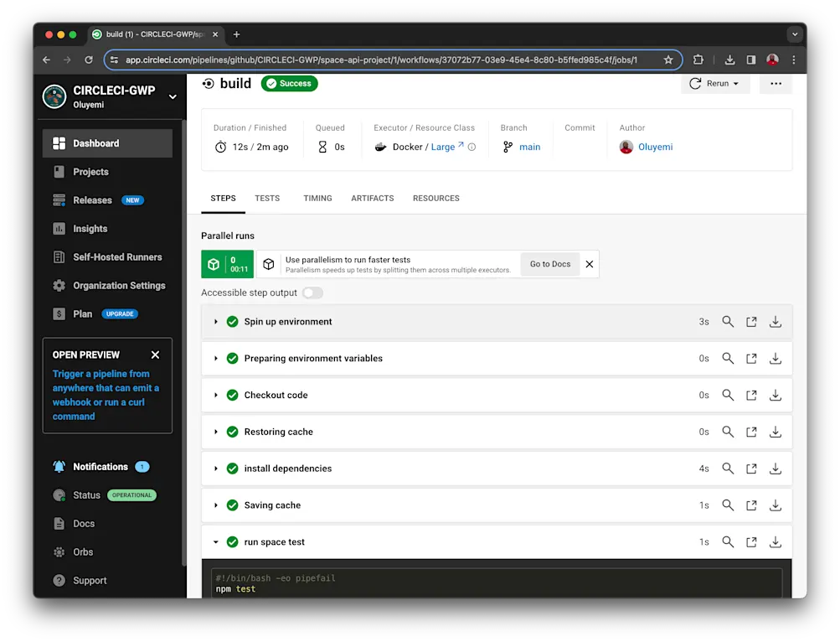Open the job more actions menu

[776, 84]
